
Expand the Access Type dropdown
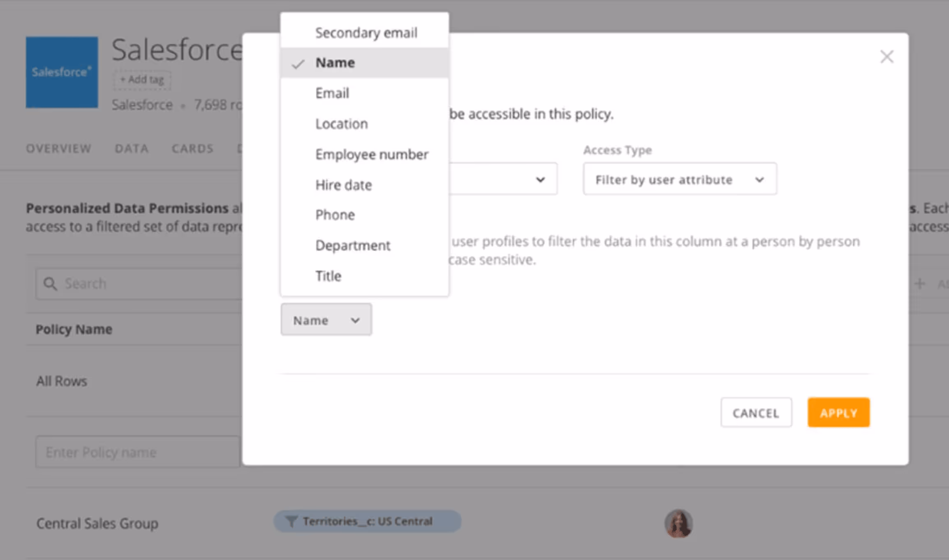click(679, 179)
